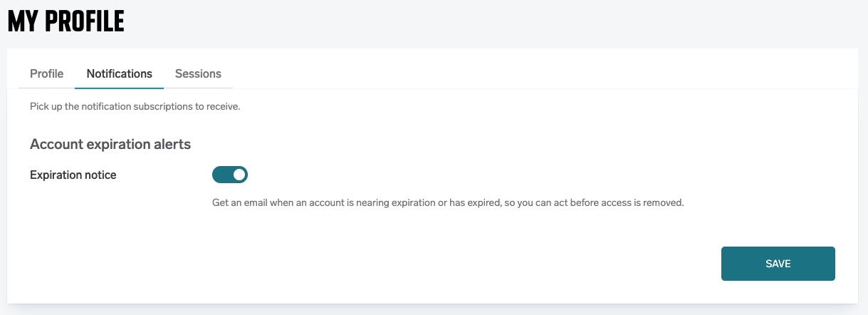Click the expiration email description text
868x315 pixels.
coord(447,202)
